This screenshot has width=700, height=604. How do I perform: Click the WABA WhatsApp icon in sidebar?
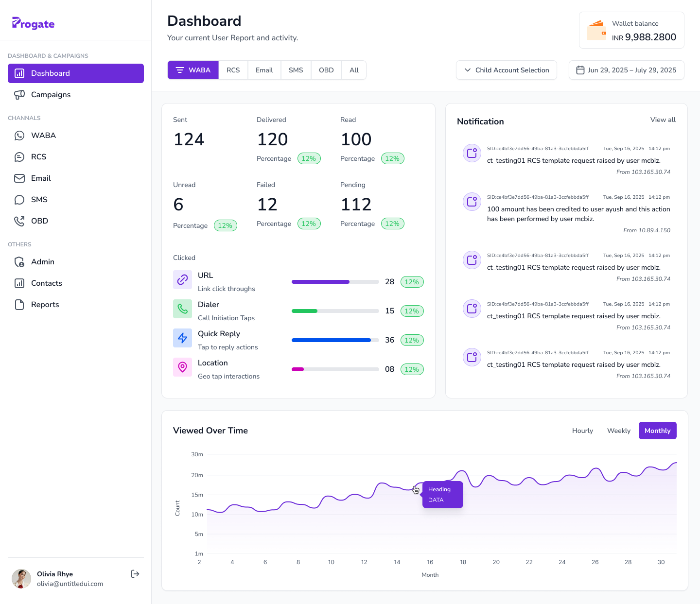19,136
